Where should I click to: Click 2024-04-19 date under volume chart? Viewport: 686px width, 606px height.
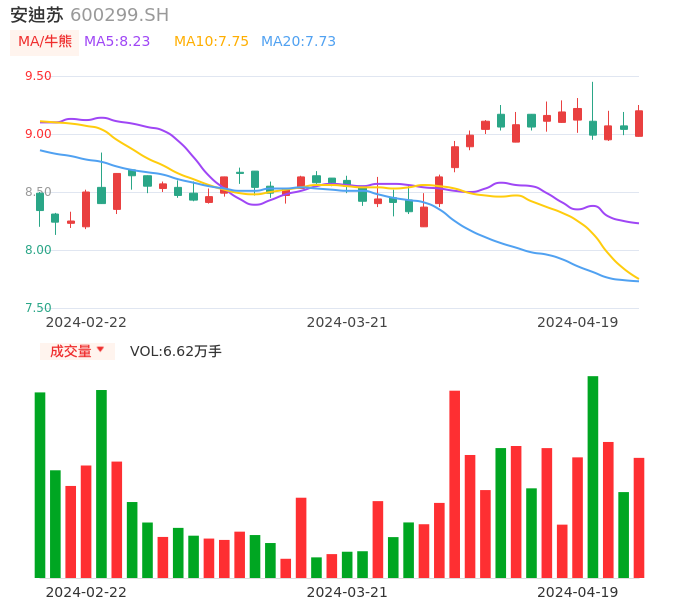(x=578, y=592)
